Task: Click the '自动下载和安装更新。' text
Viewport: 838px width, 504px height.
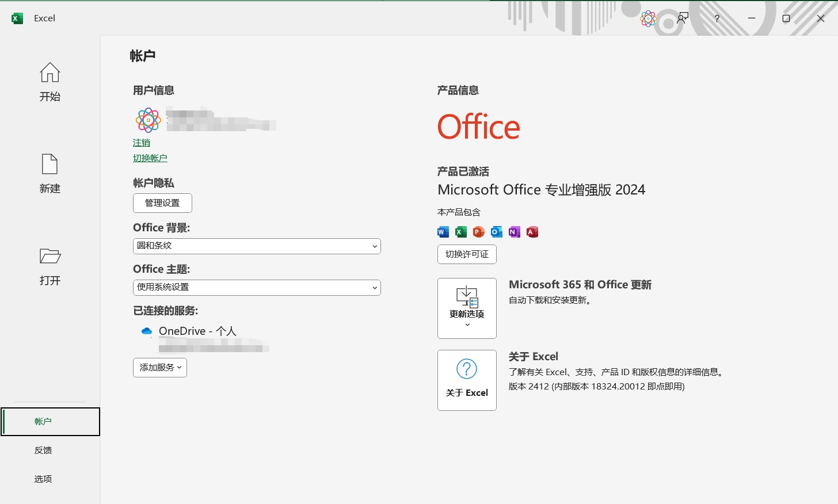Action: [551, 300]
